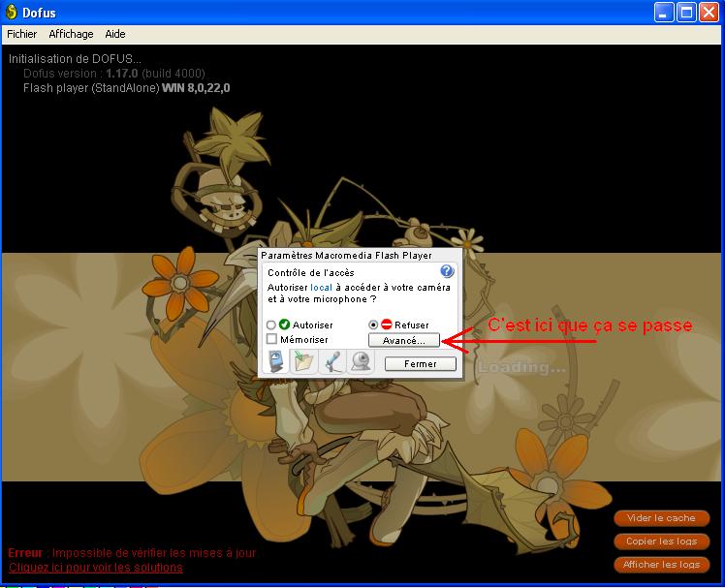The image size is (725, 588).
Task: Open the Affichage menu
Action: (71, 34)
